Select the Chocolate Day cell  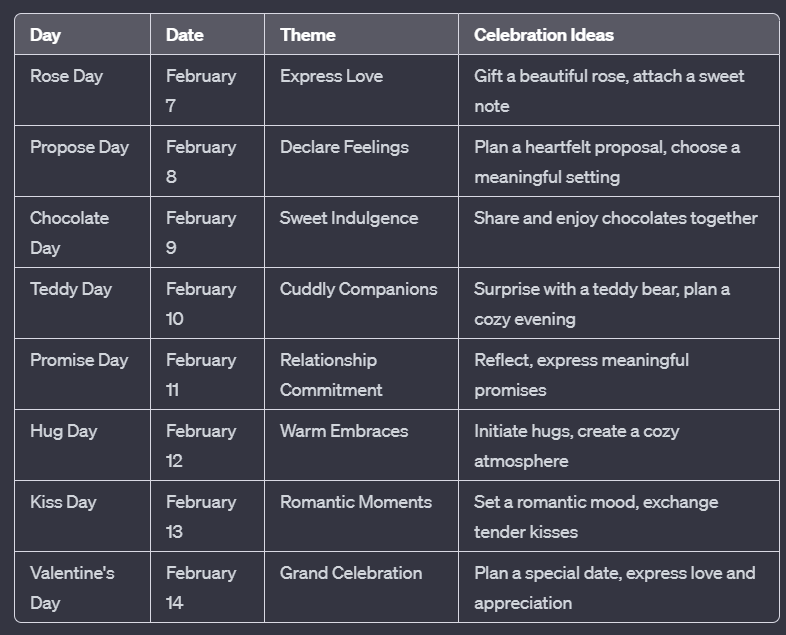[83, 233]
